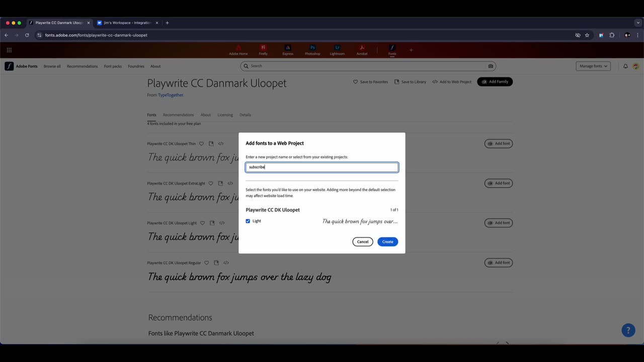644x362 pixels.
Task: Open the browser three-dot menu
Action: tap(638, 35)
